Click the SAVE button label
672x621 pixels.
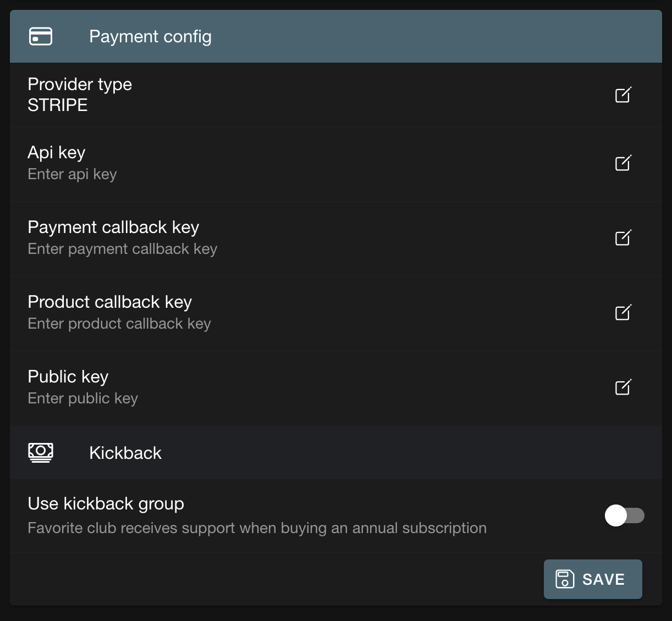point(603,579)
